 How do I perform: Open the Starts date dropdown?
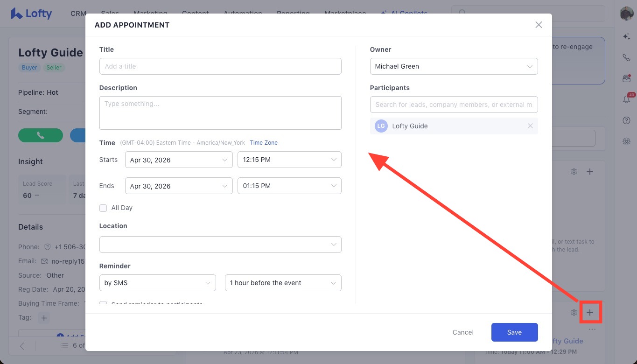(x=179, y=160)
